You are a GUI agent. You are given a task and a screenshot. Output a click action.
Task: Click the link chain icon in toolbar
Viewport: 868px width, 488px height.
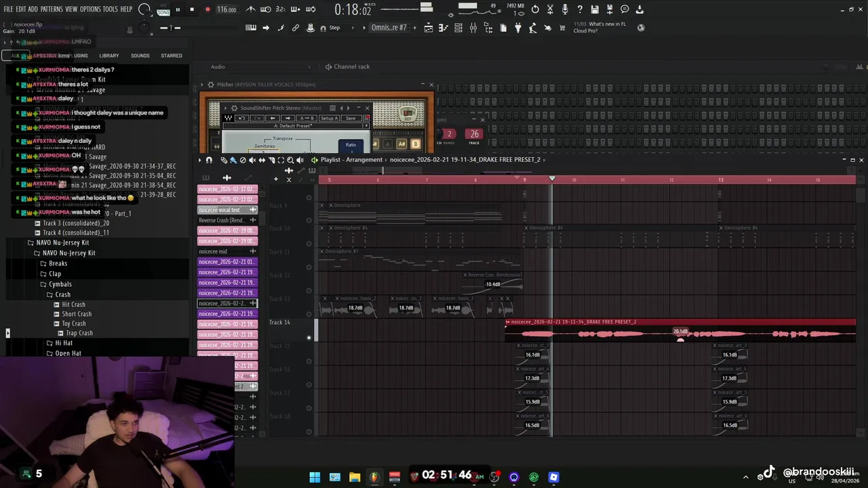tap(296, 28)
